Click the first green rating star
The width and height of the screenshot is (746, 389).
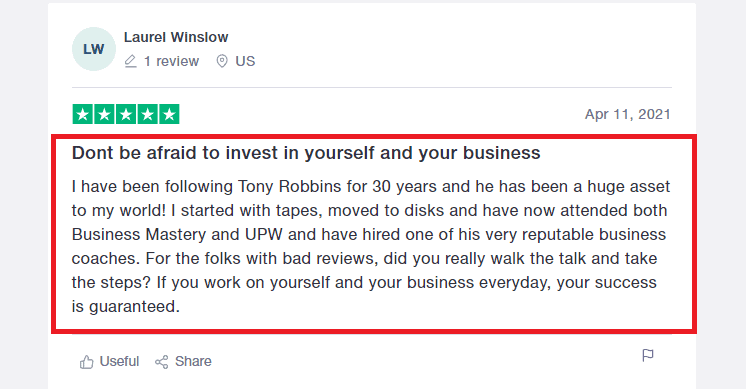tap(83, 114)
